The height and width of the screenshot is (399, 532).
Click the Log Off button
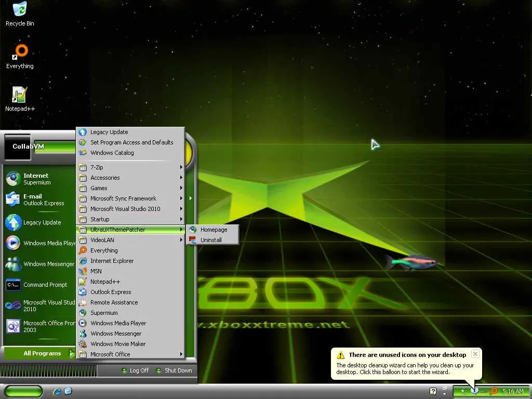coord(136,370)
